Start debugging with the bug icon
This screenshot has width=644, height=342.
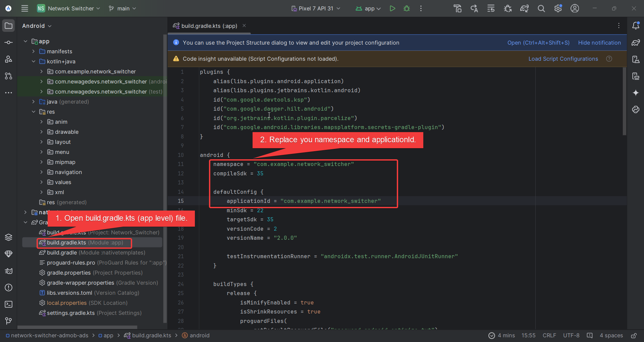pos(407,8)
